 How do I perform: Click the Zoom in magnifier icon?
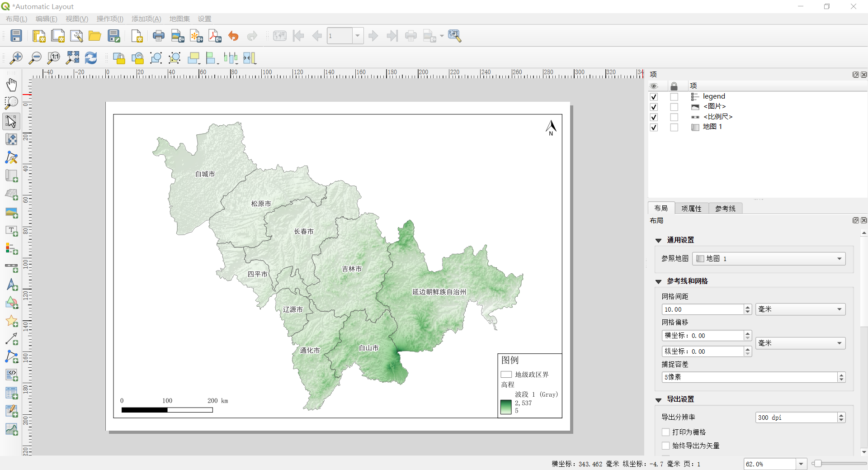[16, 58]
